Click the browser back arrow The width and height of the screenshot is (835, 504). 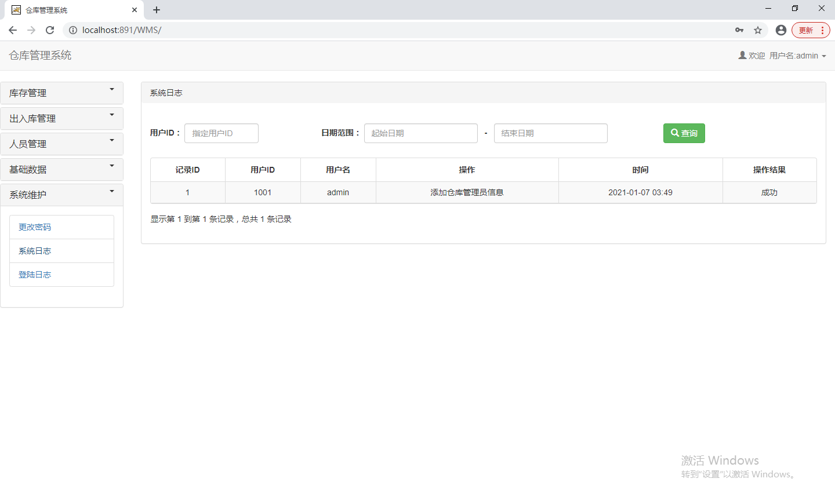click(x=13, y=30)
